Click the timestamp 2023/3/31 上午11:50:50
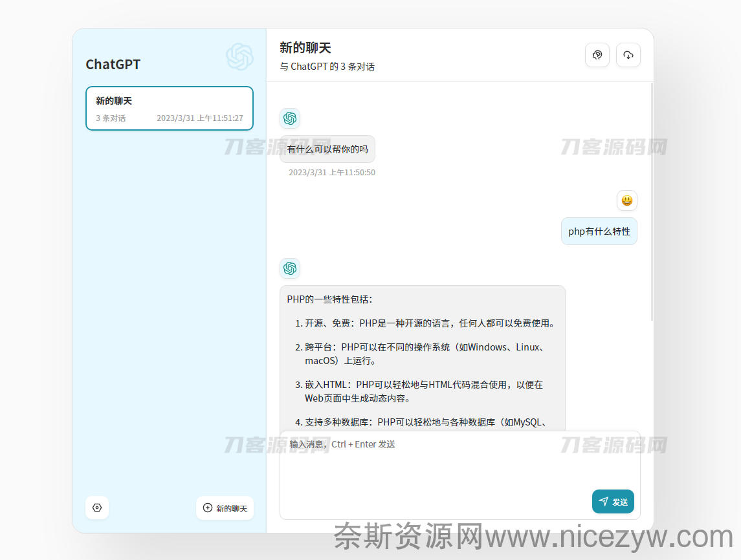The width and height of the screenshot is (741, 560). point(332,173)
